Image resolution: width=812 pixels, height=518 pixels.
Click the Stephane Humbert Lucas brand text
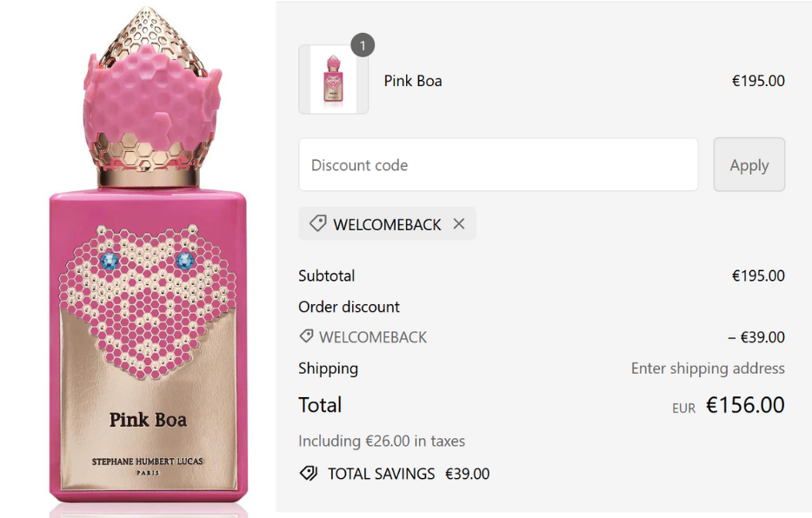click(x=148, y=462)
